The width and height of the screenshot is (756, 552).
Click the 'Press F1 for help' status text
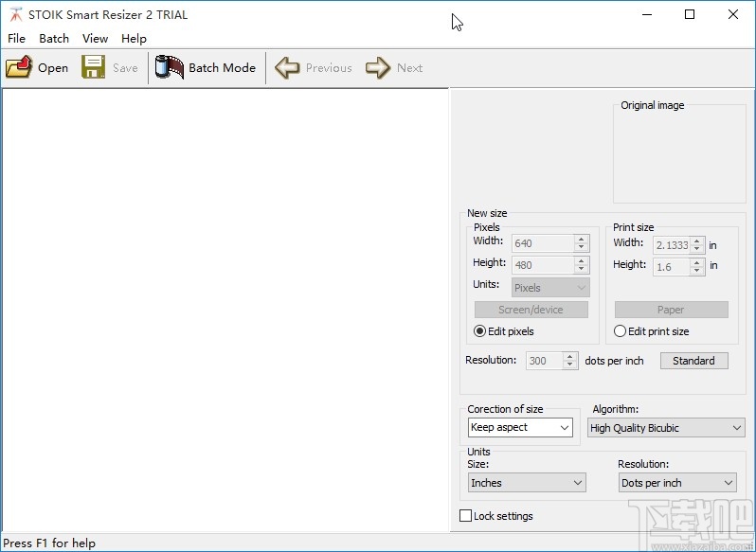[x=49, y=543]
